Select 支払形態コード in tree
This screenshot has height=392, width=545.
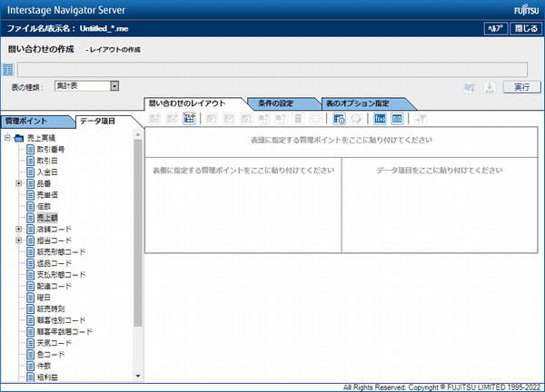pyautogui.click(x=61, y=275)
